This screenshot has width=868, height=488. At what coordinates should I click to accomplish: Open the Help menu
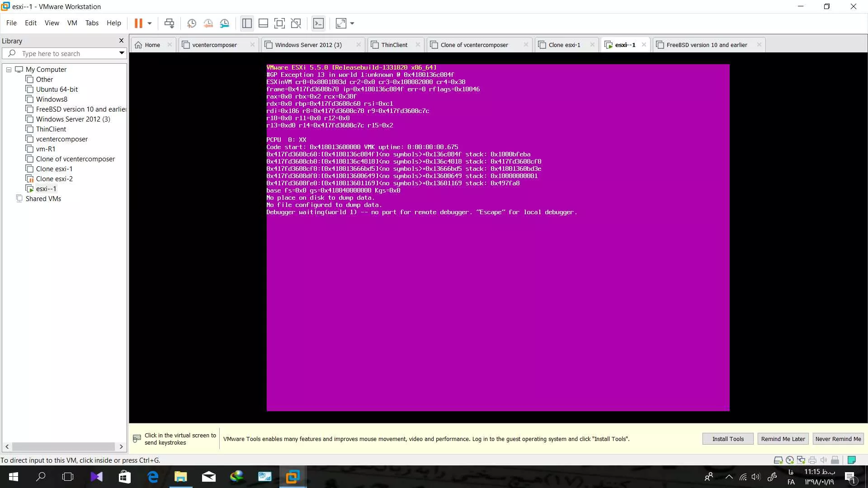[x=114, y=23]
